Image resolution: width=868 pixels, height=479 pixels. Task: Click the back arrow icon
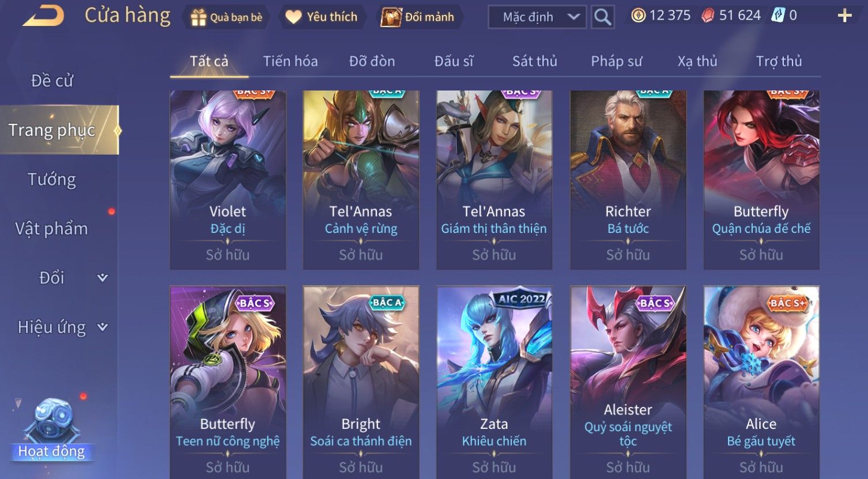(43, 16)
